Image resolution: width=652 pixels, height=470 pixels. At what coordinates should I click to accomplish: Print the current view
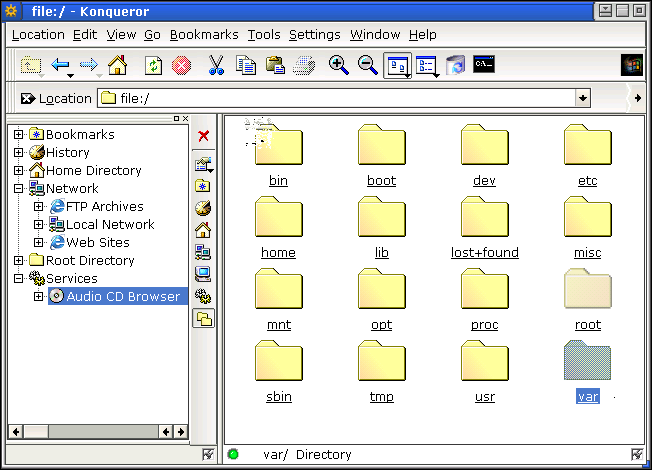(304, 65)
